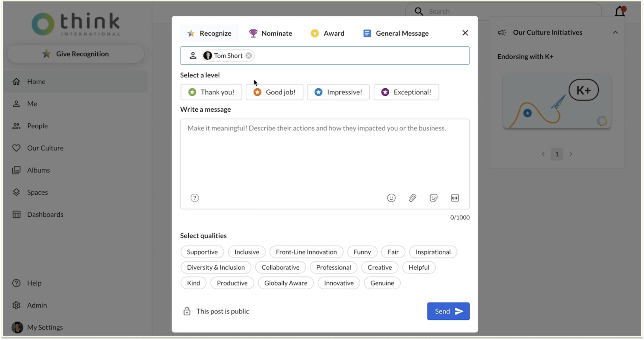Image resolution: width=644 pixels, height=340 pixels.
Task: Remove Tom Short from recipients
Action: point(249,55)
